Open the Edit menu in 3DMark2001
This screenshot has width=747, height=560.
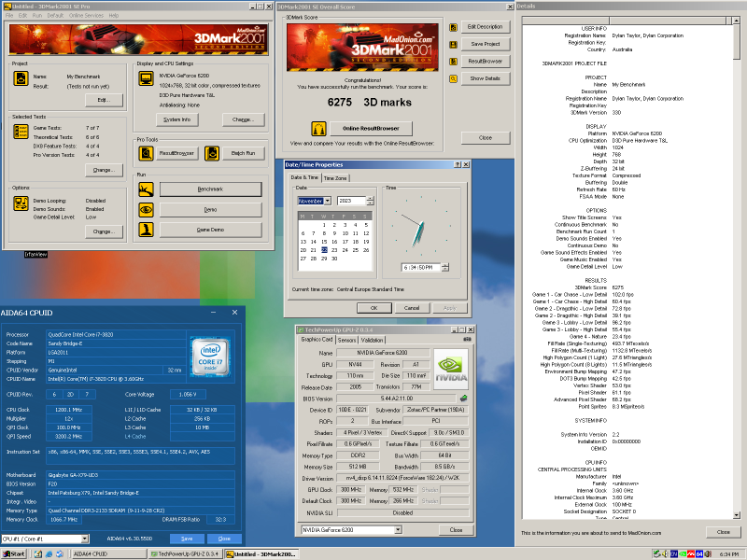coord(22,15)
